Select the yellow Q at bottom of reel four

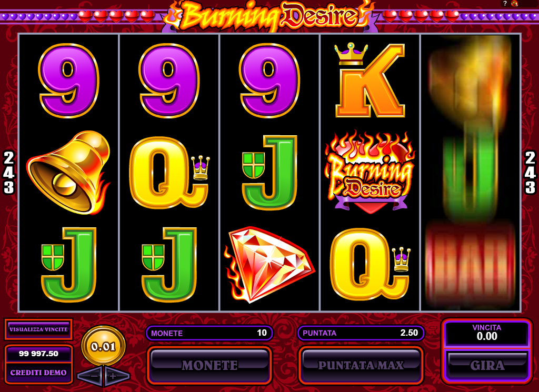click(370, 264)
